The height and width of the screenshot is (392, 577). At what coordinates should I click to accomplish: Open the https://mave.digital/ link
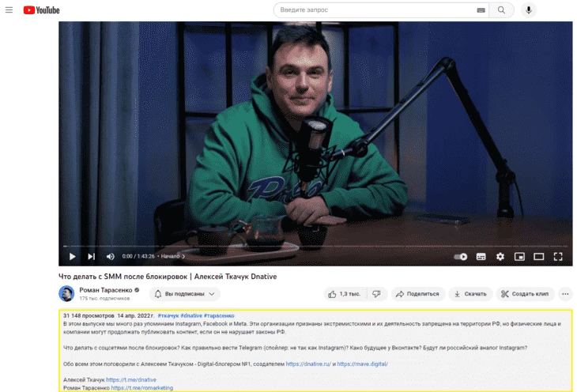pos(363,364)
